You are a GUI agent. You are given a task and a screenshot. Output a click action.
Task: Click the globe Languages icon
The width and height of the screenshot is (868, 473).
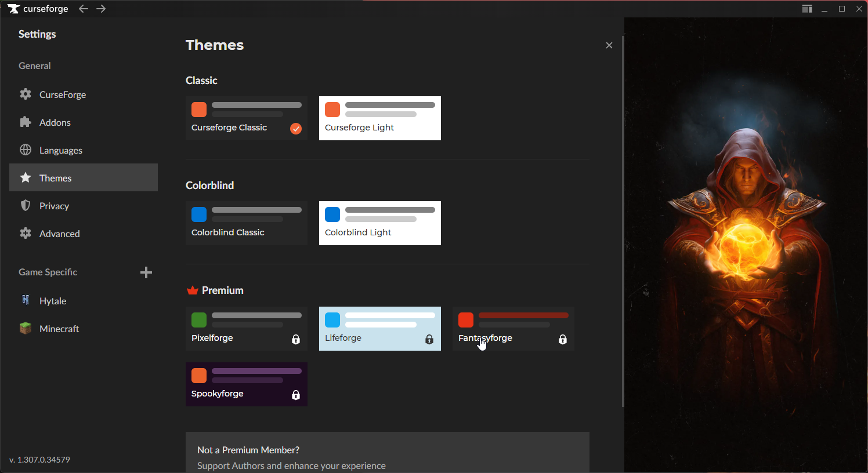(26, 150)
